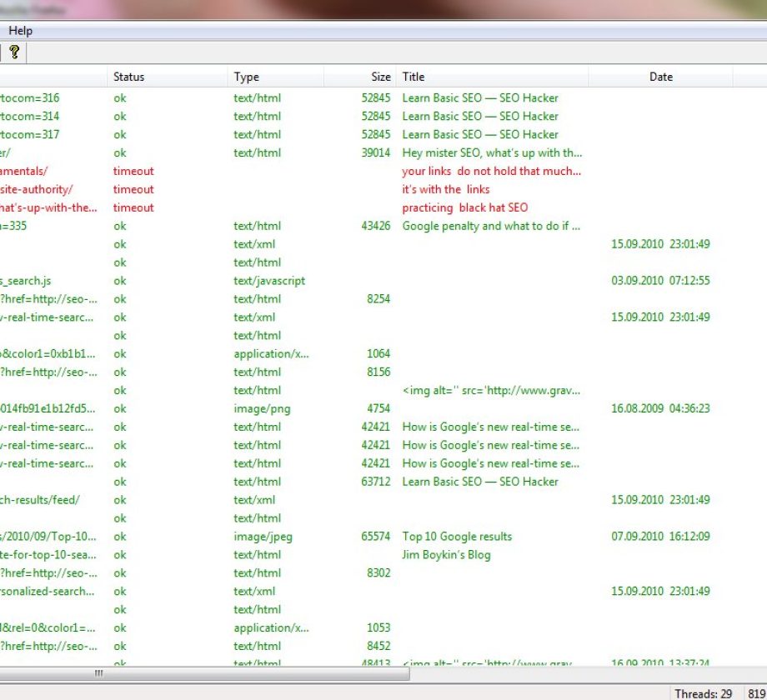Select the application/x row with size 1064
Image resolution: width=767 pixels, height=700 pixels.
point(271,354)
